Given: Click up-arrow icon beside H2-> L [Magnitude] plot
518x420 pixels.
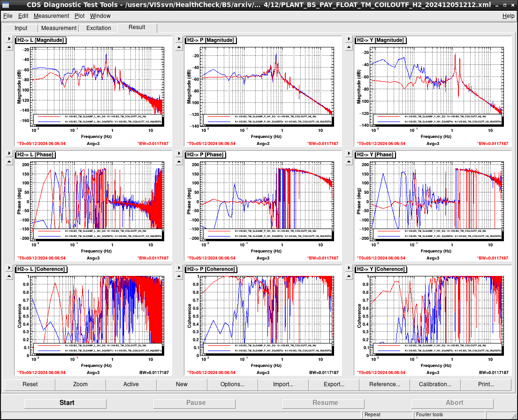Looking at the screenshot, I should pyautogui.click(x=9, y=47).
